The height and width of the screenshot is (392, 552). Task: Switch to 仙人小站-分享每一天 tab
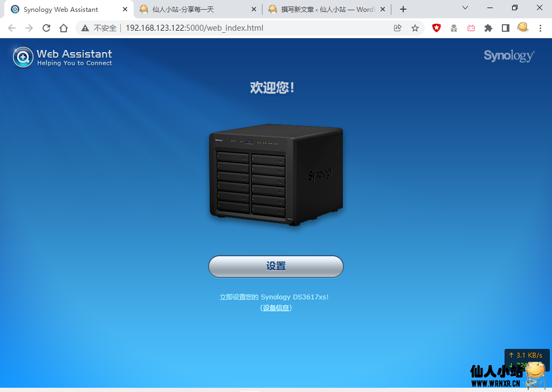[197, 10]
